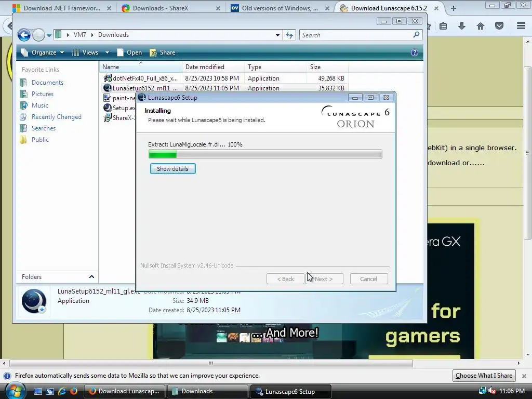Sort files by Date modified column
Image resolution: width=532 pixels, height=399 pixels.
tap(213, 67)
